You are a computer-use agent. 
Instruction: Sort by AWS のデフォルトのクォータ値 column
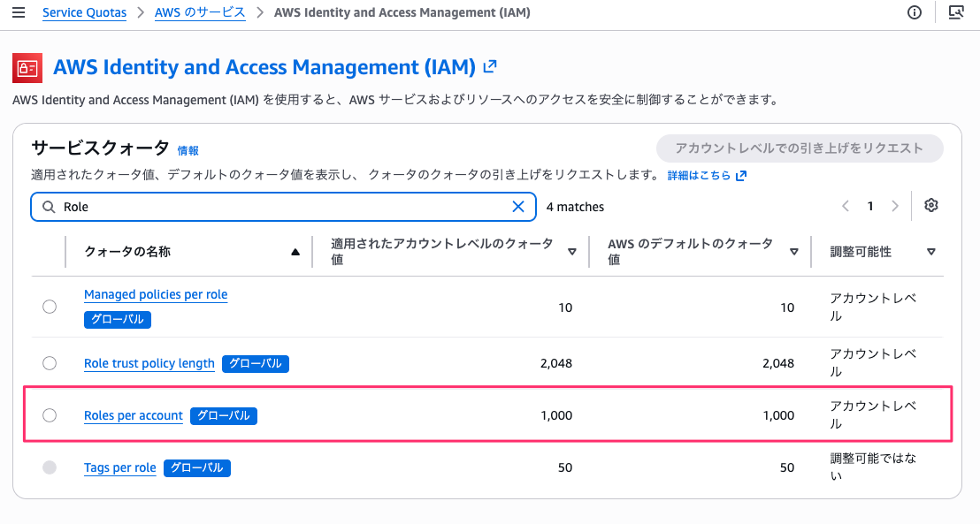pyautogui.click(x=793, y=252)
